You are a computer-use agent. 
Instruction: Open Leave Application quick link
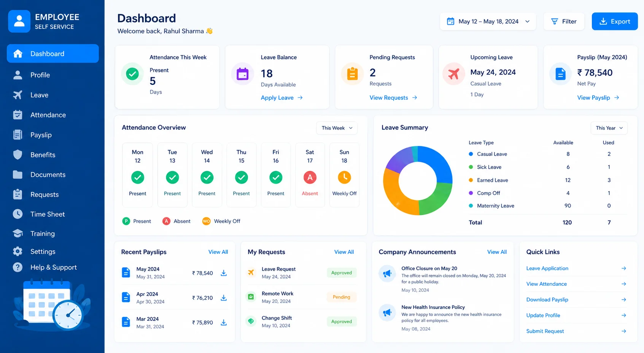[x=576, y=268]
